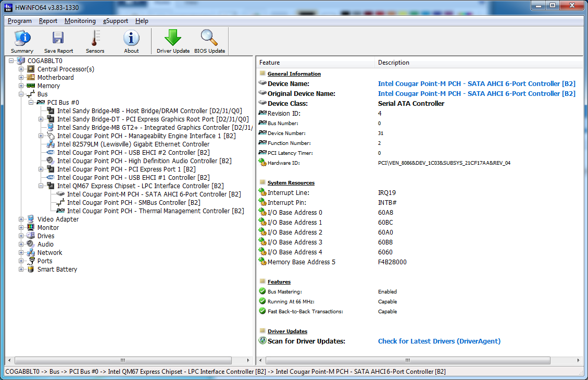Expand PCI Express Graphics Root Port
Image resolution: width=588 pixels, height=380 pixels.
(x=41, y=119)
